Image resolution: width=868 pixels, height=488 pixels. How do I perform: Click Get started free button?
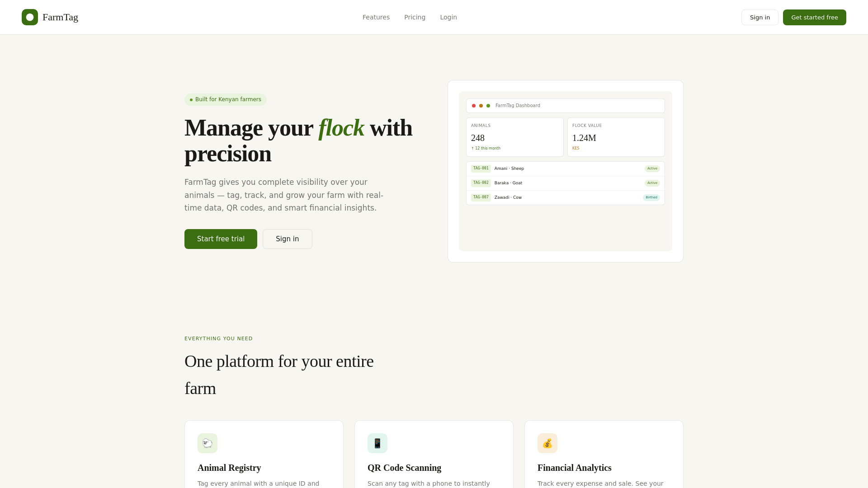click(x=815, y=17)
